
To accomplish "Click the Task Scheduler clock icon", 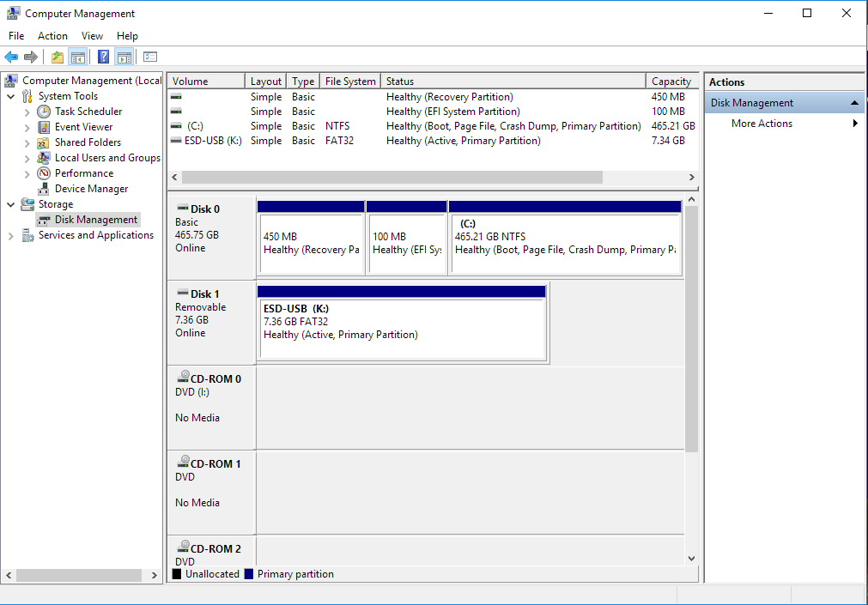I will [44, 112].
